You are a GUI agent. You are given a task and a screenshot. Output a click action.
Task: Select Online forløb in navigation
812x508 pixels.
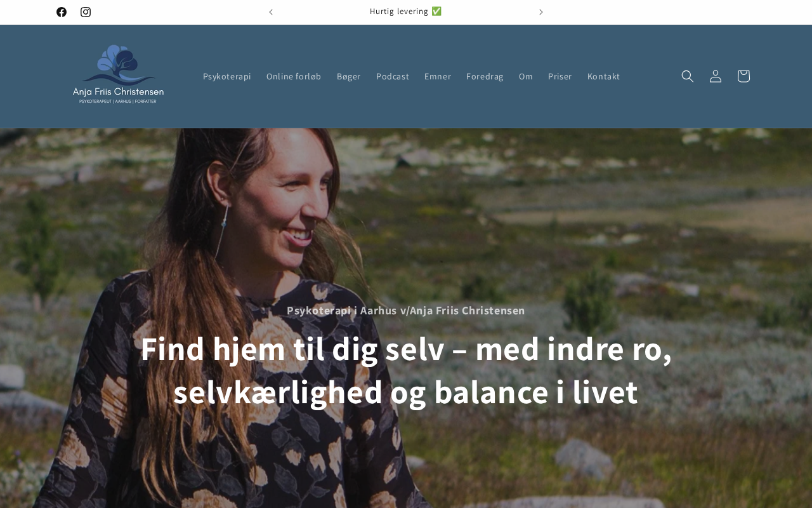click(294, 76)
